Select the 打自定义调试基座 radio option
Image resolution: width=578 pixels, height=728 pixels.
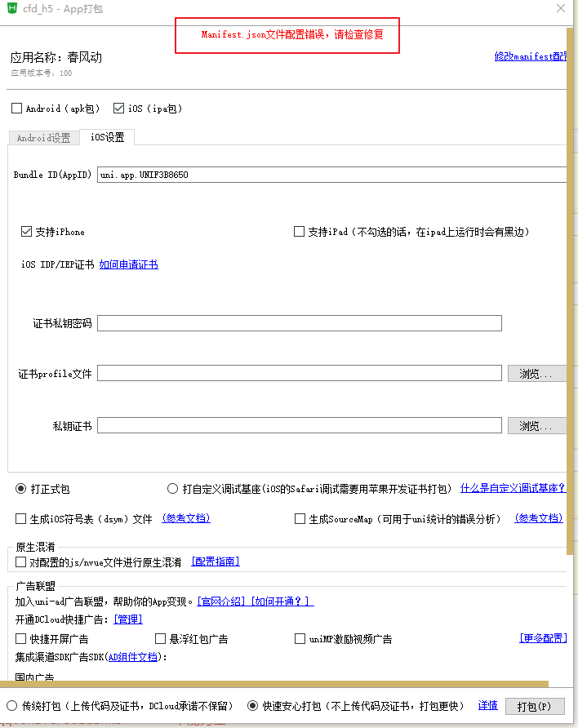(x=172, y=488)
